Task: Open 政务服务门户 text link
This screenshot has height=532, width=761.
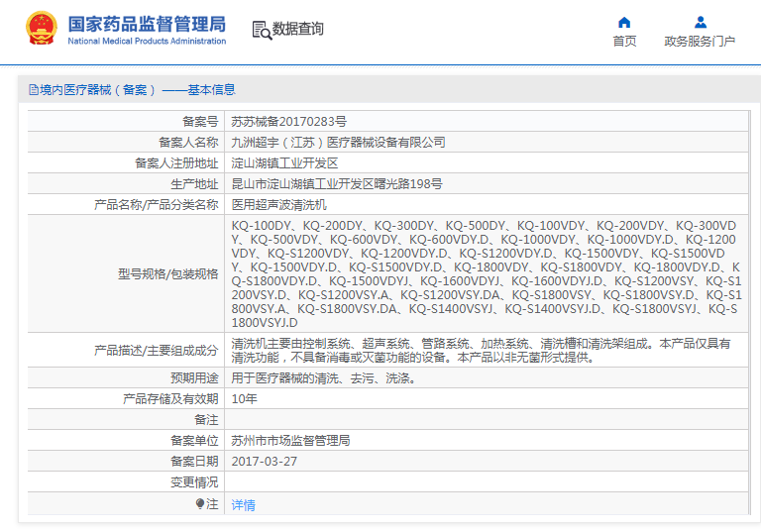Action: [x=700, y=42]
